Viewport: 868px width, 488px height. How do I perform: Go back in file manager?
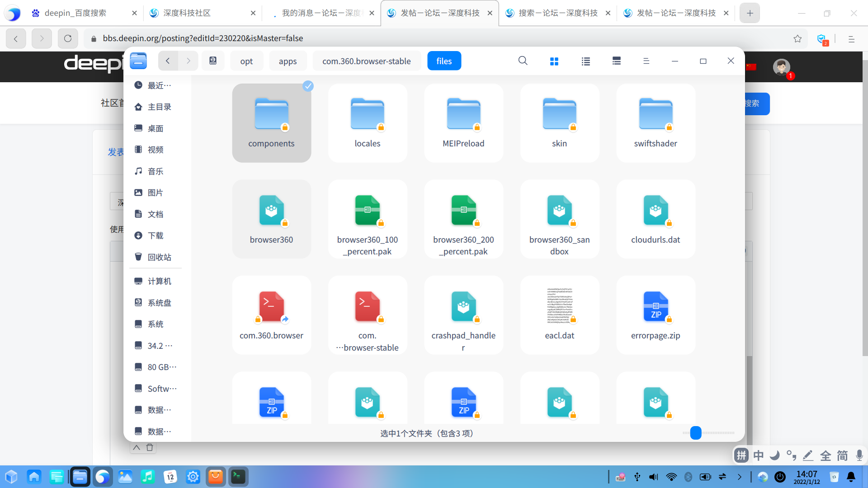168,61
